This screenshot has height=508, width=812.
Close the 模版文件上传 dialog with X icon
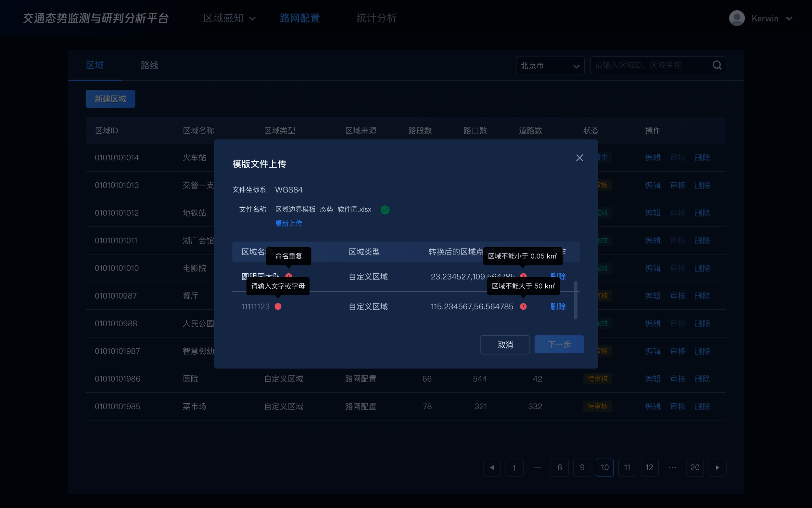coord(579,158)
